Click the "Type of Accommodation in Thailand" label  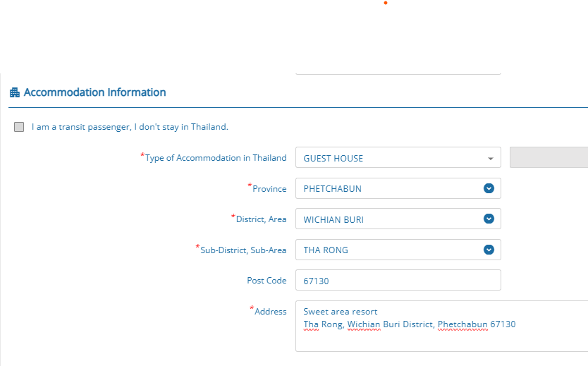216,158
